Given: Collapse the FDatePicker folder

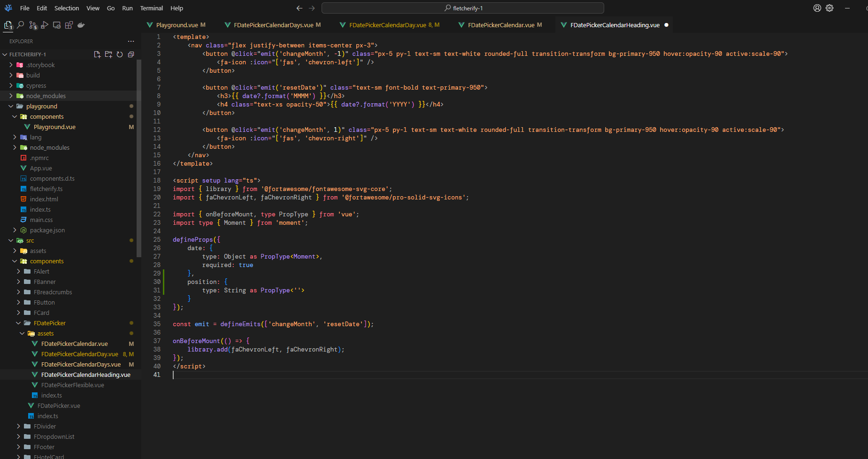Looking at the screenshot, I should 49,323.
